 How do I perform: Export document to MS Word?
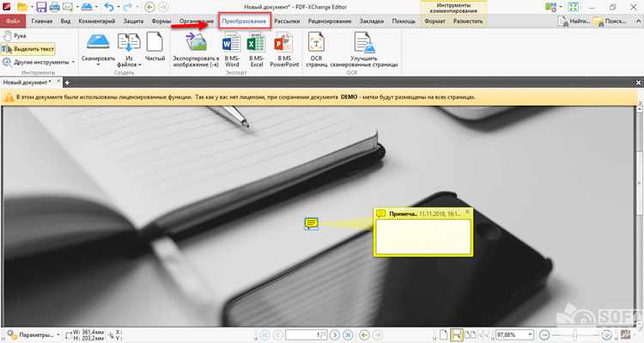click(232, 50)
